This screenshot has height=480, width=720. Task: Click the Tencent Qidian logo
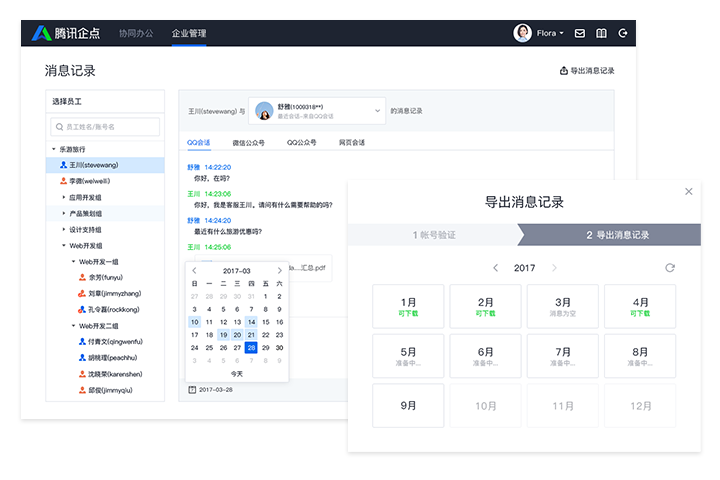66,33
